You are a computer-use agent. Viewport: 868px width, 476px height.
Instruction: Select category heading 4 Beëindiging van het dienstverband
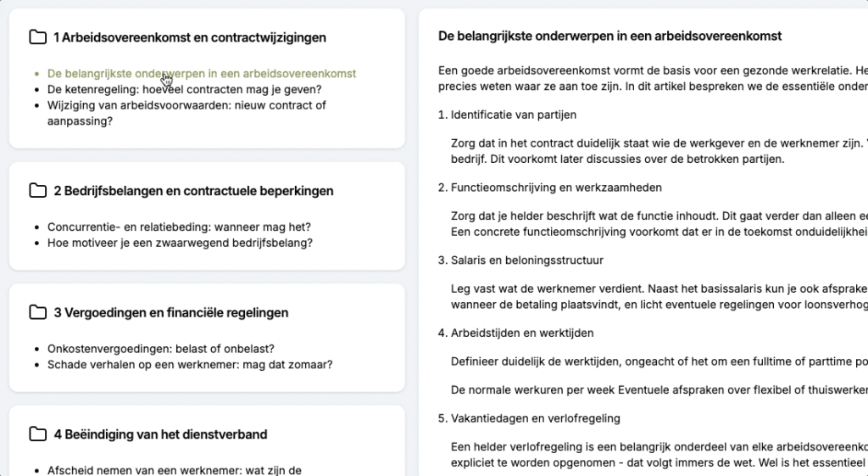[x=160, y=434]
